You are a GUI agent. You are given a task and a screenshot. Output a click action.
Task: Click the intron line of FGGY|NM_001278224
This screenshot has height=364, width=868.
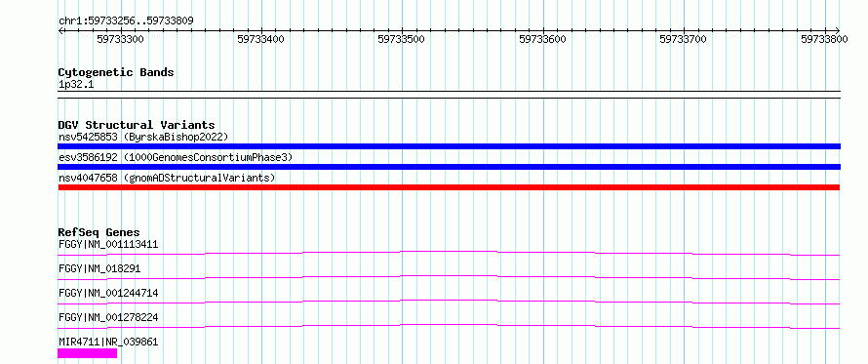coord(449,326)
